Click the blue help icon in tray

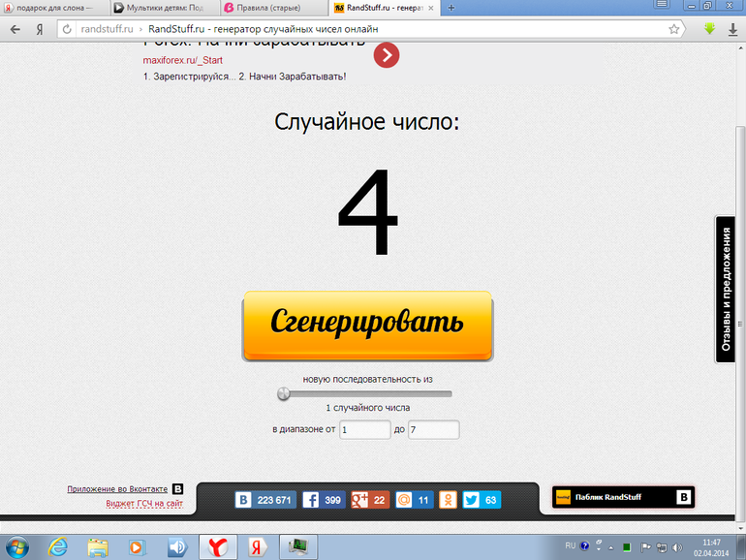click(585, 546)
